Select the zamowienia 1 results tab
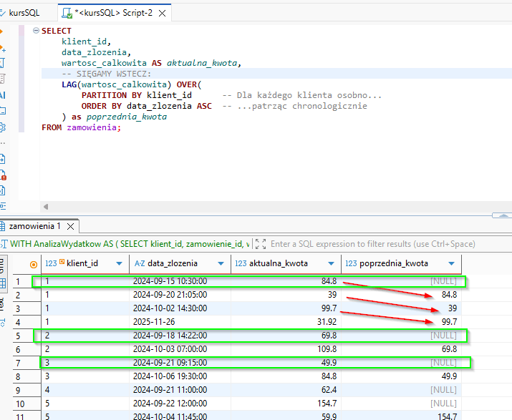The image size is (512, 420). pyautogui.click(x=34, y=226)
